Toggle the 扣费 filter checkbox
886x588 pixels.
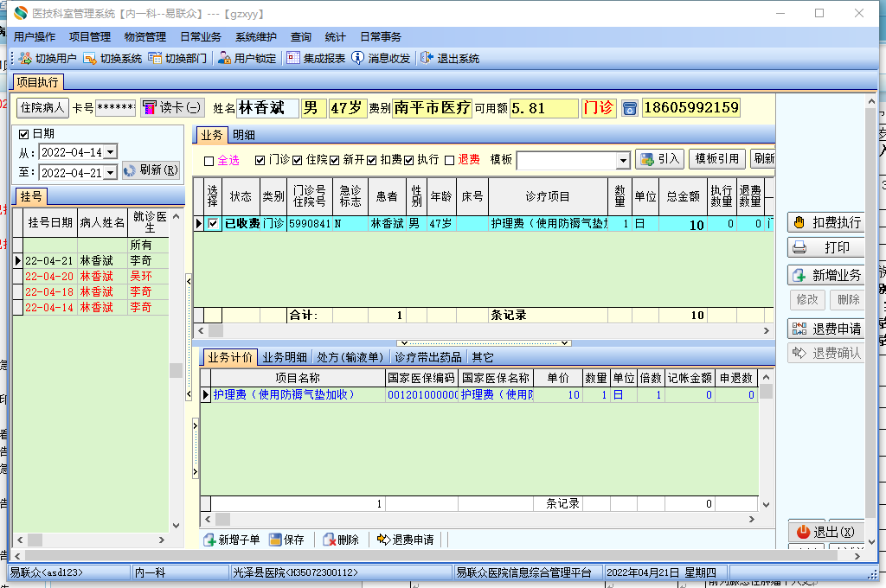pyautogui.click(x=372, y=161)
